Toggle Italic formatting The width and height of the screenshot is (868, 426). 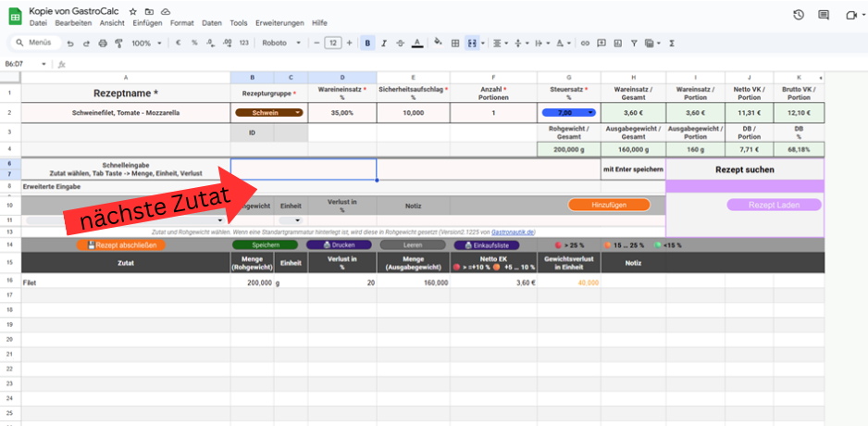[384, 44]
